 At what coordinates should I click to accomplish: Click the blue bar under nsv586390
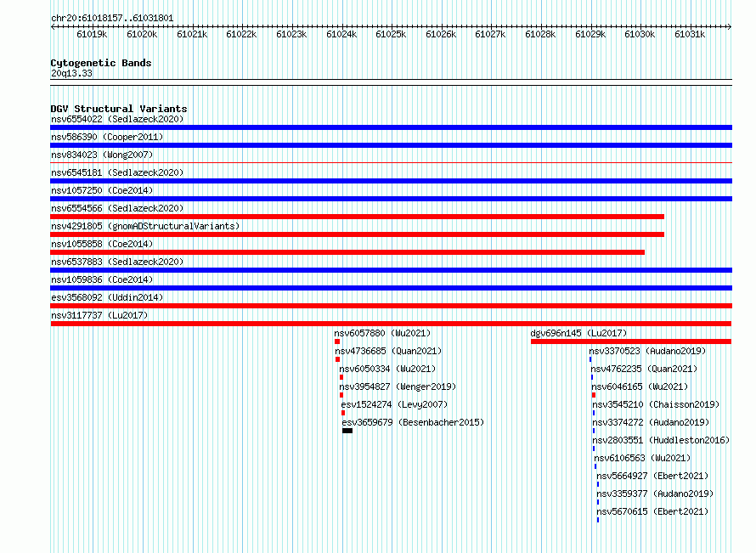391,145
